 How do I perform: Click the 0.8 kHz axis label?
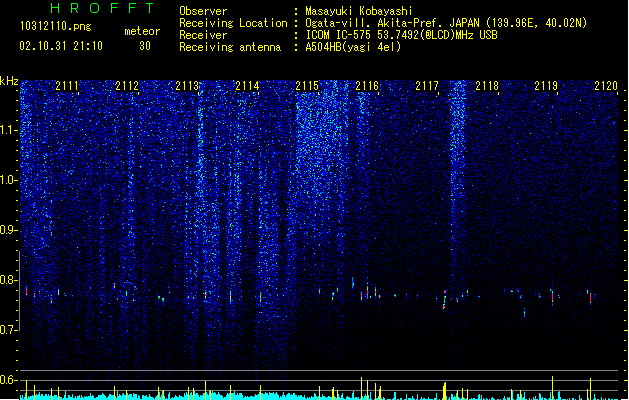9,280
